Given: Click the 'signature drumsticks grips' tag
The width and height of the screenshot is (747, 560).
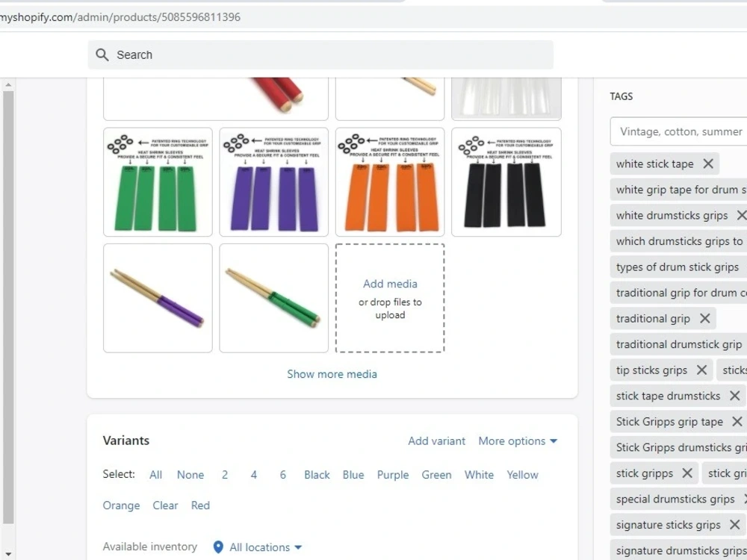Looking at the screenshot, I should (x=678, y=550).
